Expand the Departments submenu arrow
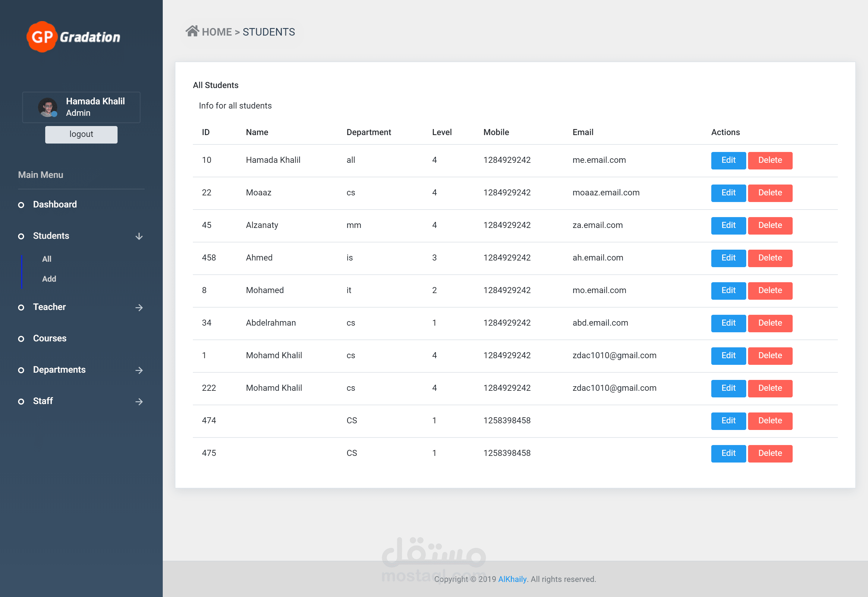The image size is (868, 597). [139, 370]
